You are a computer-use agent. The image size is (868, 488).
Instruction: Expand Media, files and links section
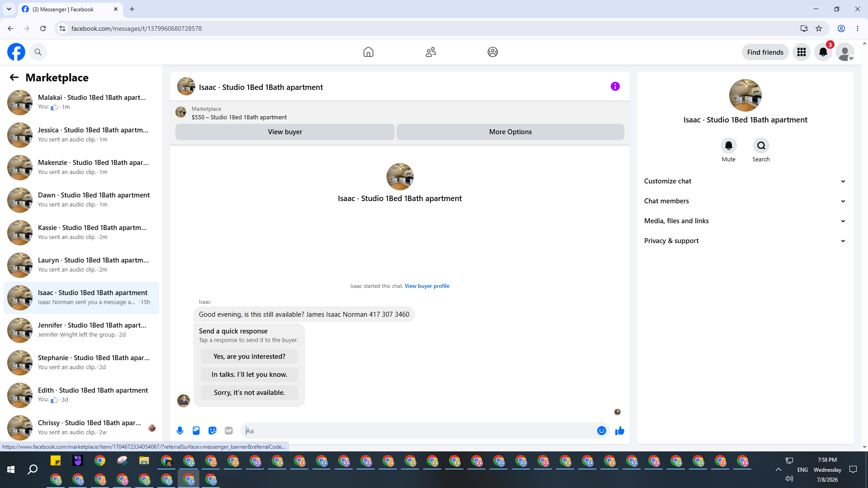coord(745,221)
